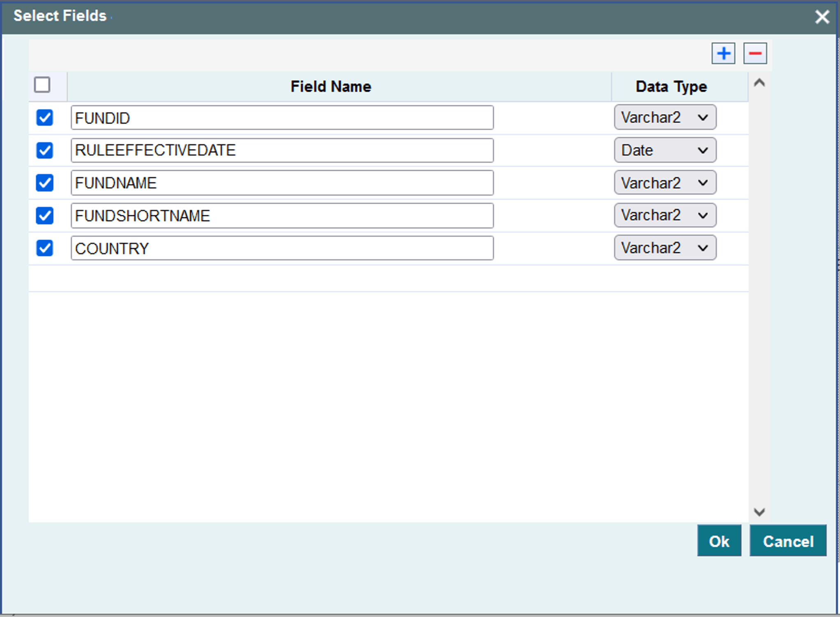The height and width of the screenshot is (617, 840).
Task: Uncheck the RULEEFFECTIVEDATE row checkbox
Action: pos(44,150)
